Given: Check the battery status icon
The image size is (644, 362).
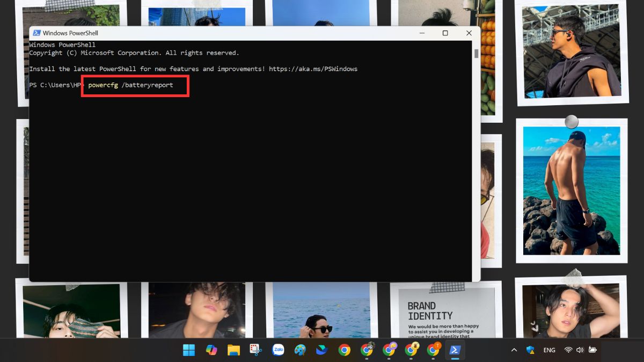Looking at the screenshot, I should pyautogui.click(x=592, y=350).
